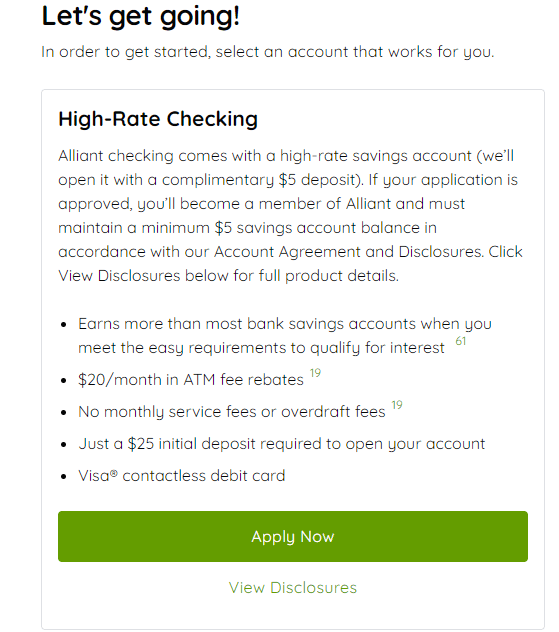This screenshot has width=559, height=632.
Task: Click the $25 initial deposit bullet text
Action: (x=281, y=444)
